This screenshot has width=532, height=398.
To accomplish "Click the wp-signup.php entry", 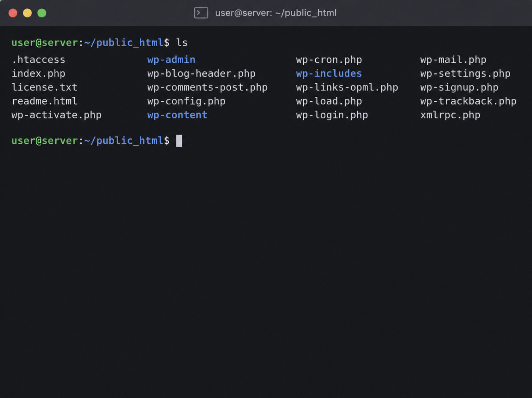I will click(x=459, y=87).
